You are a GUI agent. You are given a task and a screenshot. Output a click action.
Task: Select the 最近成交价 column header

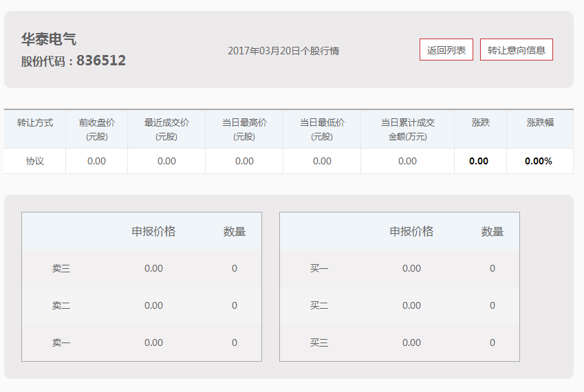pos(166,129)
